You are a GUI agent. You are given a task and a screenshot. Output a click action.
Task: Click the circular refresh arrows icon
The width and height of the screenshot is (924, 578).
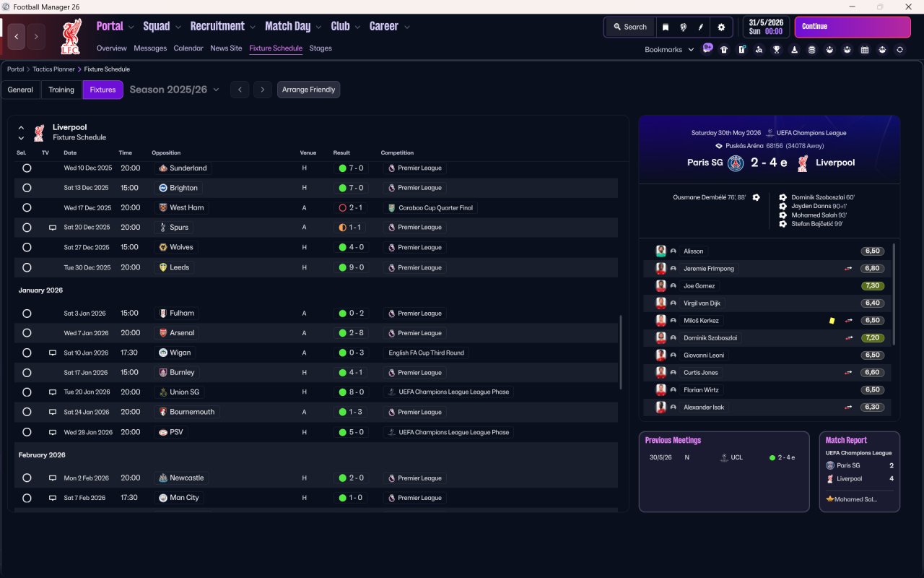click(899, 50)
